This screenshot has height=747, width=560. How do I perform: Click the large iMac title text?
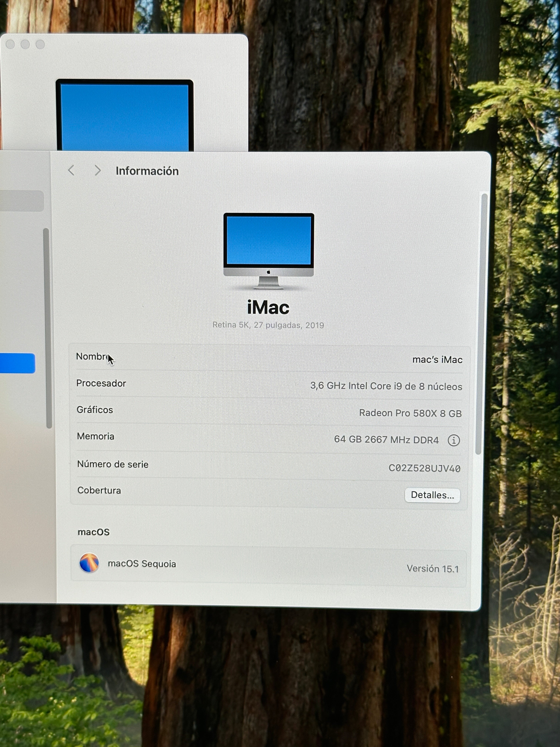click(x=268, y=307)
